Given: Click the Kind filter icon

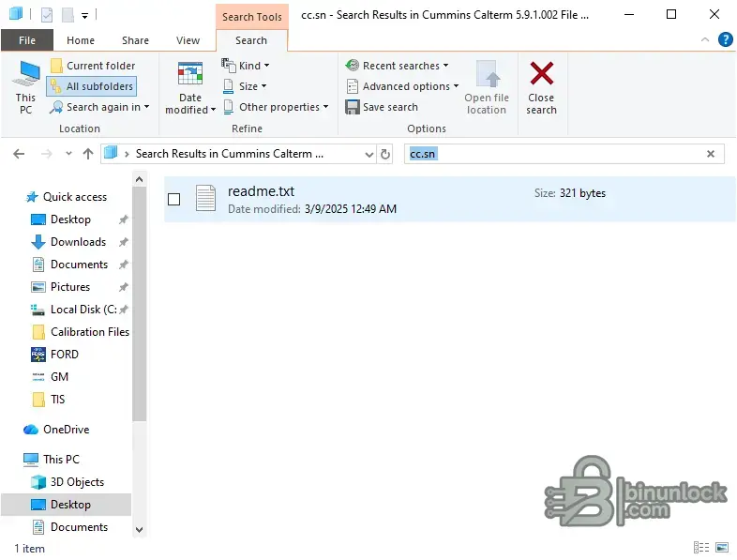Looking at the screenshot, I should [x=229, y=66].
